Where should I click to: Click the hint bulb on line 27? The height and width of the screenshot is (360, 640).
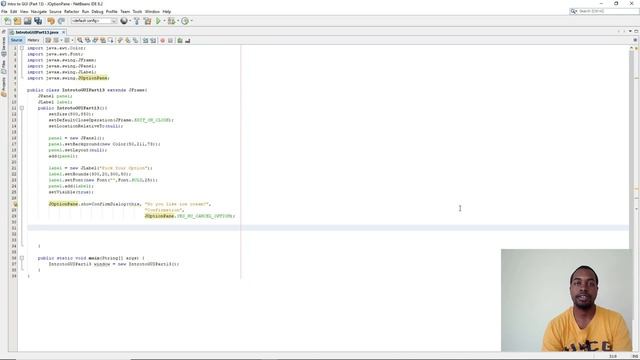click(x=15, y=204)
